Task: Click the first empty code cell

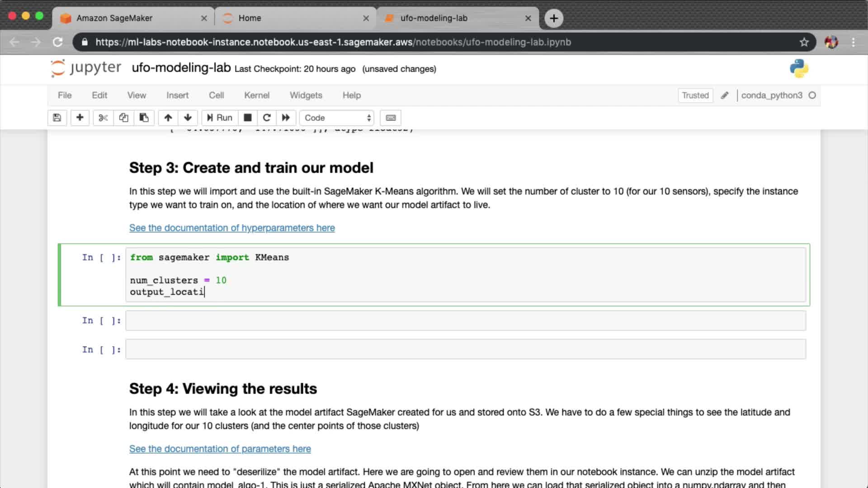Action: point(465,320)
